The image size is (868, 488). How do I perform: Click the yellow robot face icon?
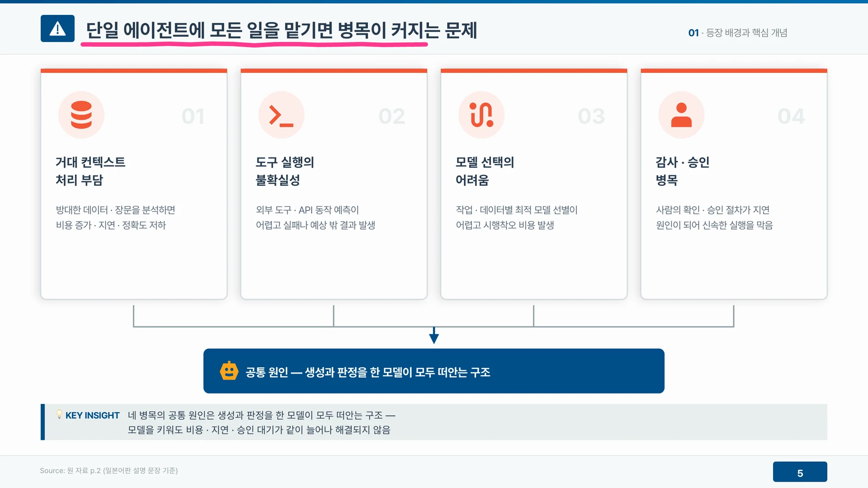(229, 371)
